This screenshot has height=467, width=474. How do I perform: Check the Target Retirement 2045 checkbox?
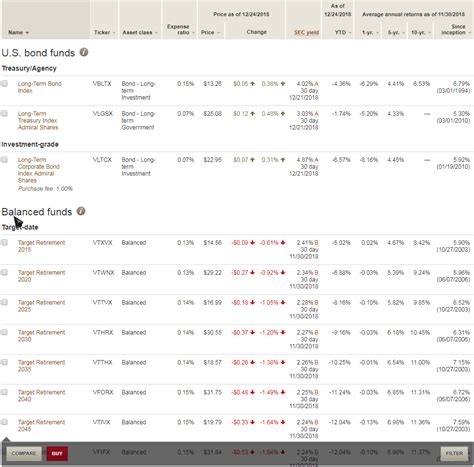(4, 422)
